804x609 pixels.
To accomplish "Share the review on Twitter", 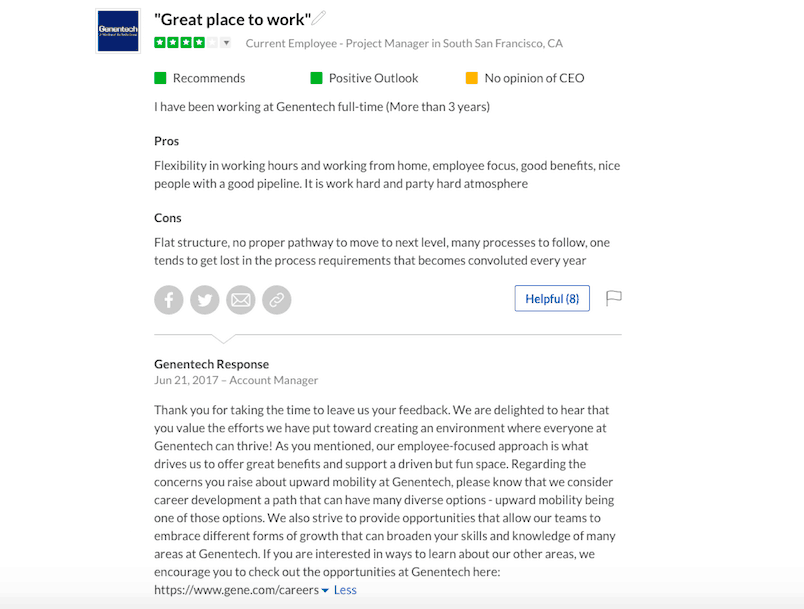I will pos(204,299).
